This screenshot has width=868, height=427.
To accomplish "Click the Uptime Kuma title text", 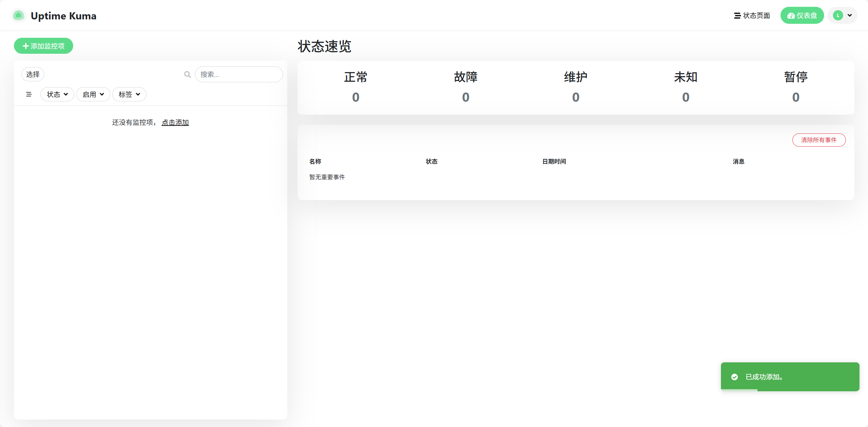I will click(x=63, y=16).
